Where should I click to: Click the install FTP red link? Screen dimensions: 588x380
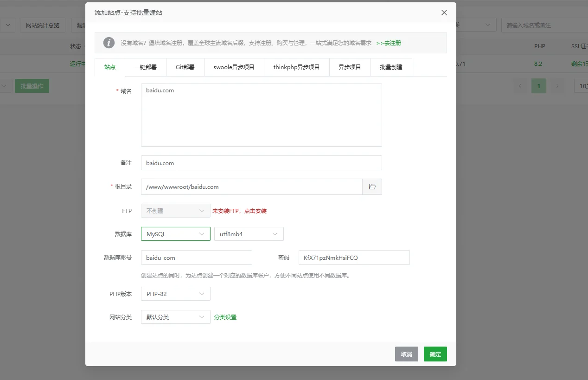239,211
